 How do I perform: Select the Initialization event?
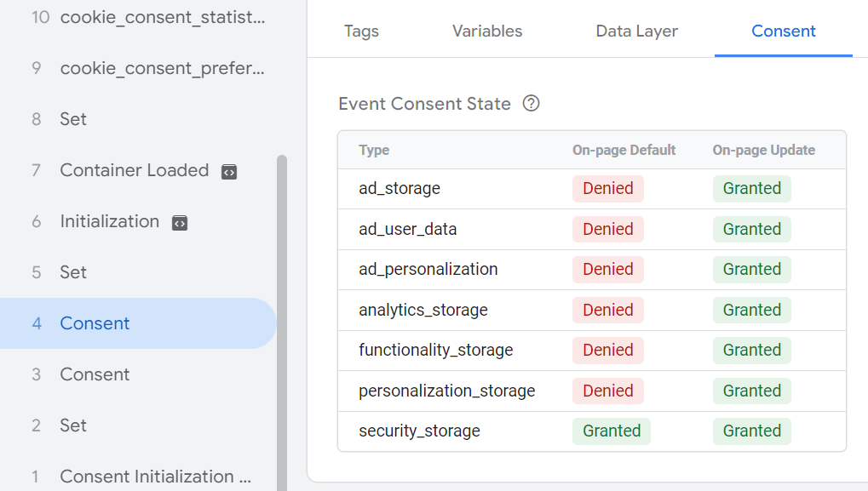point(109,221)
